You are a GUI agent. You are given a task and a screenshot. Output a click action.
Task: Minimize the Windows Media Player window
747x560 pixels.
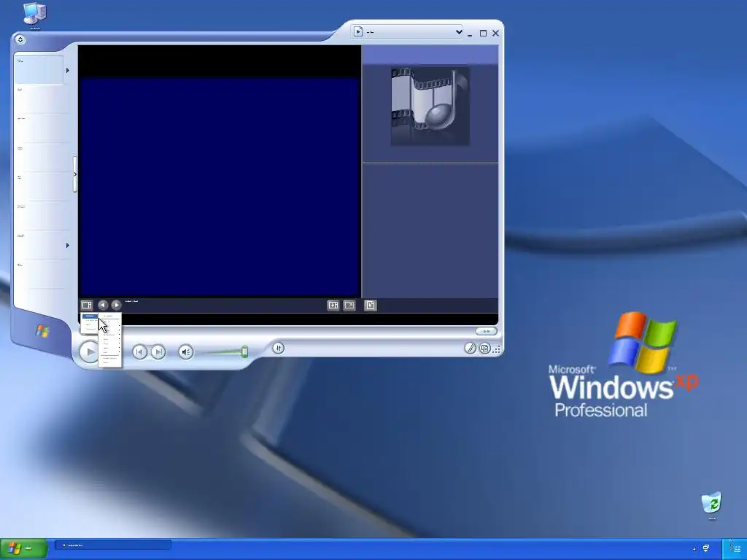(x=471, y=34)
